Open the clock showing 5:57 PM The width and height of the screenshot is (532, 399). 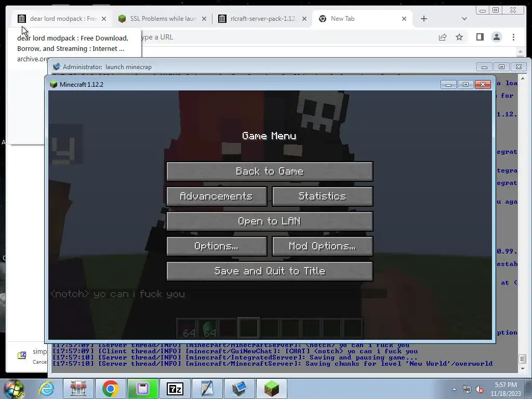(506, 389)
